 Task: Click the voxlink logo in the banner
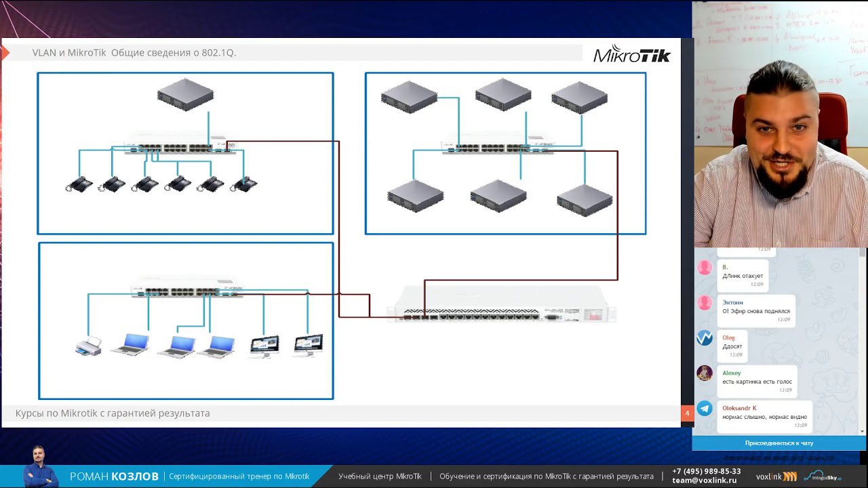[776, 476]
